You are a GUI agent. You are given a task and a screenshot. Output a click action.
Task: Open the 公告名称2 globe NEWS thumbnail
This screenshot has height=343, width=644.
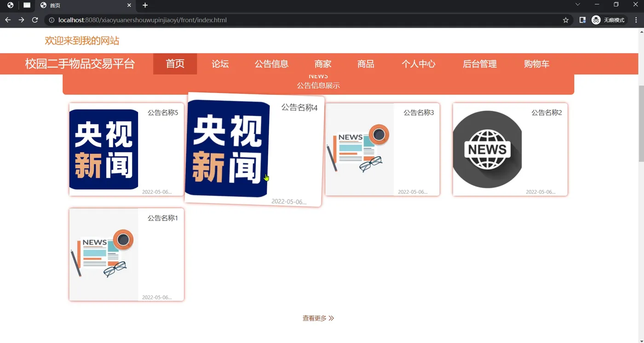pos(487,149)
